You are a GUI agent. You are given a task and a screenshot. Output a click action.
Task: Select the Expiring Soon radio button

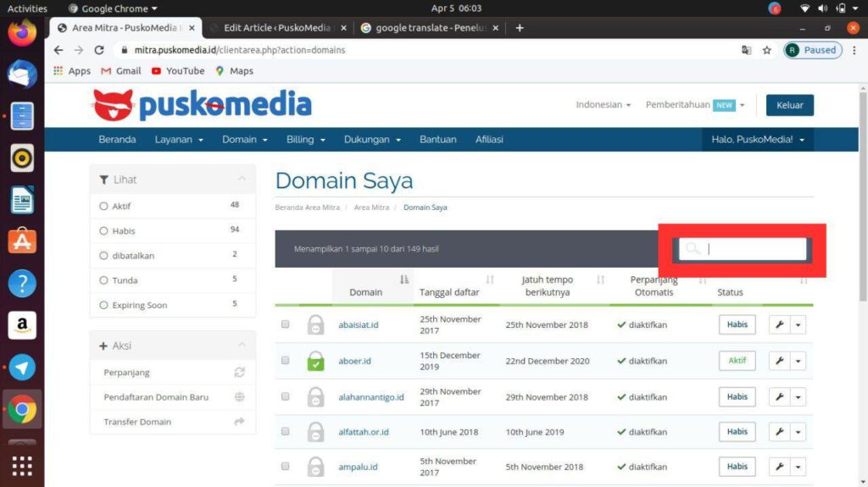point(103,305)
